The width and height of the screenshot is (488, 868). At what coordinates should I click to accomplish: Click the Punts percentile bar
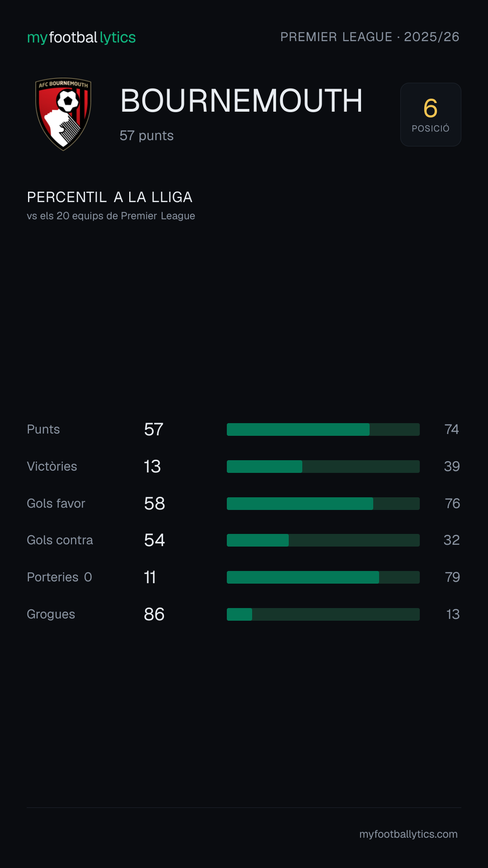point(323,429)
